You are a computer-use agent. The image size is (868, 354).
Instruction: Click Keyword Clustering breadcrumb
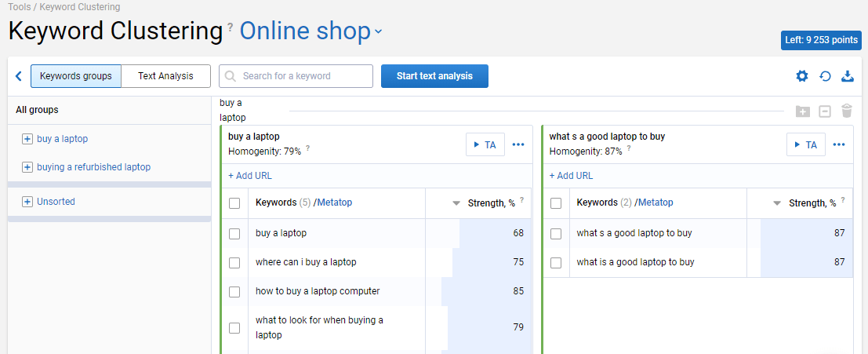[80, 7]
